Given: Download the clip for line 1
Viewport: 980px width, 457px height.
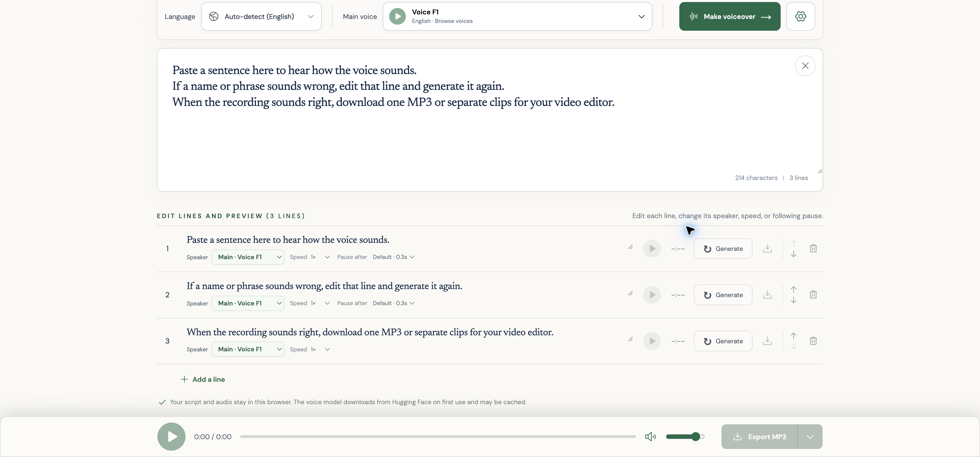Looking at the screenshot, I should [x=767, y=248].
